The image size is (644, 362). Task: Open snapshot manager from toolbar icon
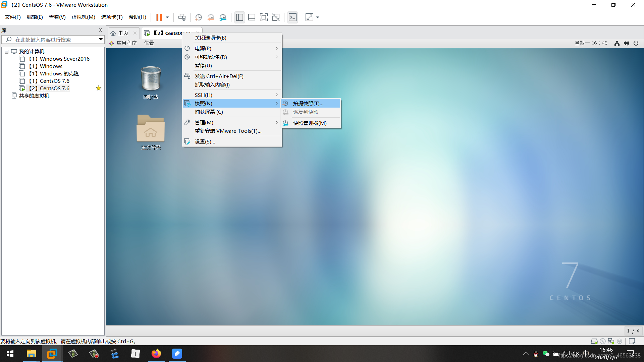[x=223, y=17]
